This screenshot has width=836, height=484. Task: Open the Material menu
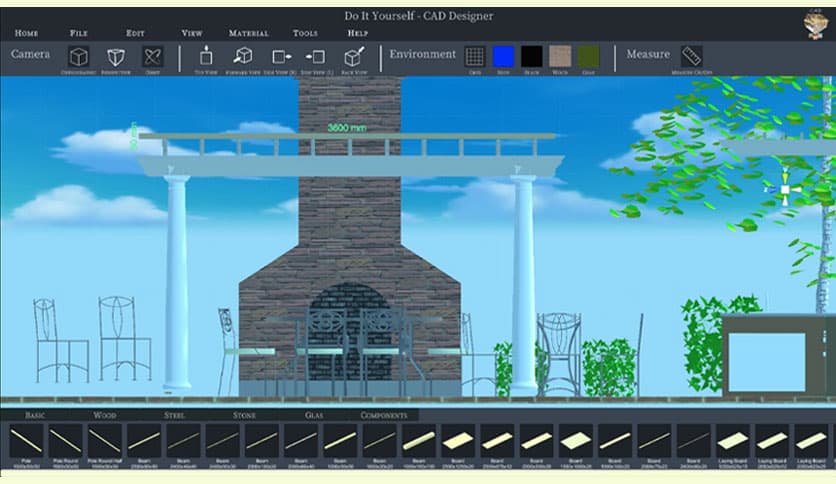[248, 33]
